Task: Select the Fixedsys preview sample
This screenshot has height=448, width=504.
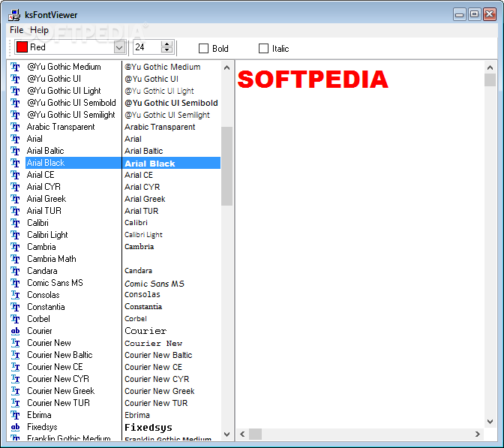Action: coord(148,428)
